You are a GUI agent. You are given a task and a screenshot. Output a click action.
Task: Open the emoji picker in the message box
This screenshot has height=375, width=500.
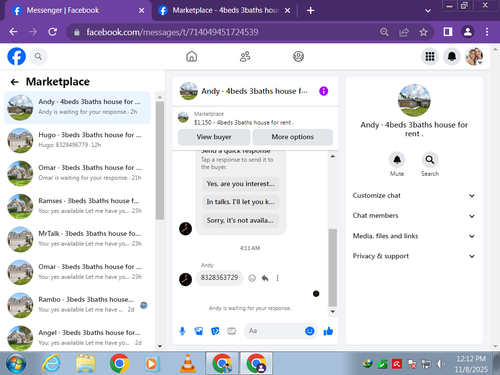click(310, 331)
